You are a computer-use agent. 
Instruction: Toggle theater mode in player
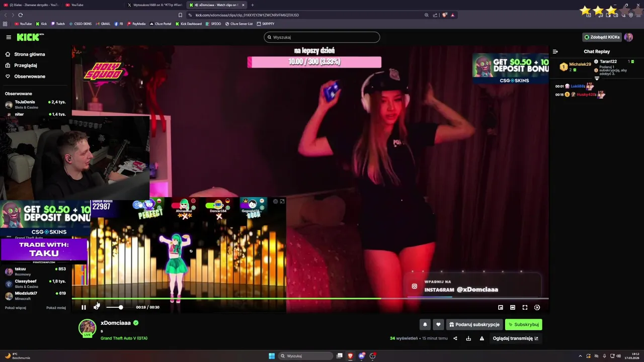[x=513, y=307]
